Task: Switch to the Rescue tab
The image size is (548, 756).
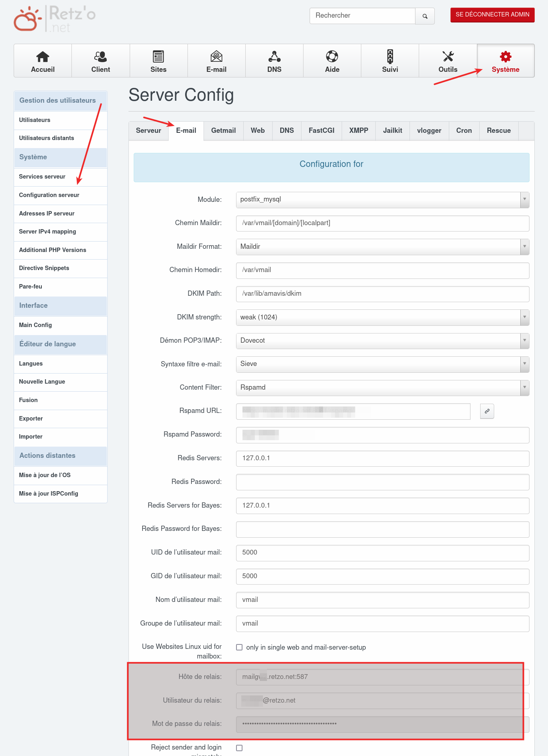Action: point(499,131)
